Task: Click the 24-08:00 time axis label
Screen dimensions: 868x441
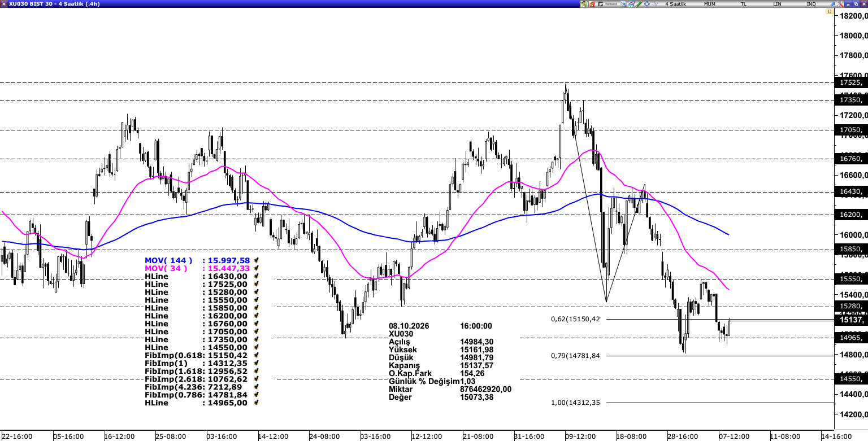Action: click(x=324, y=436)
